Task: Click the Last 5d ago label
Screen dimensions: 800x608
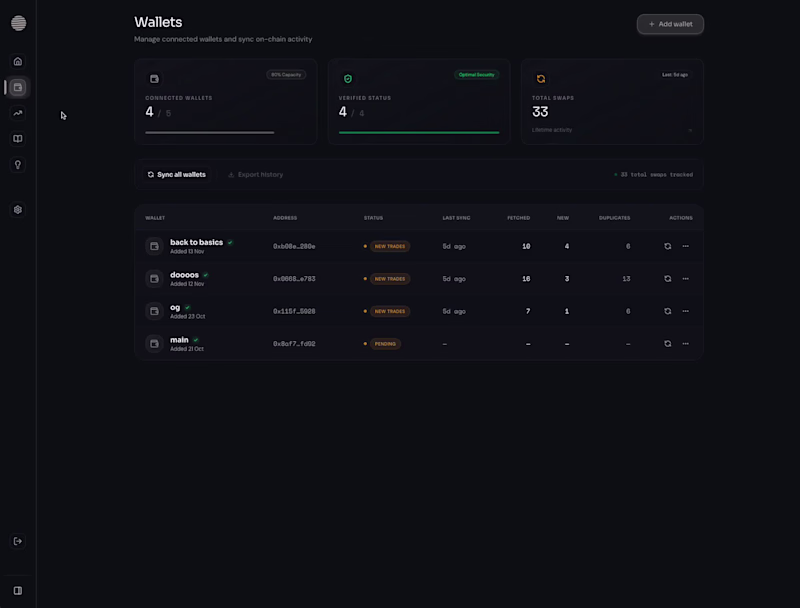Action: click(x=675, y=75)
